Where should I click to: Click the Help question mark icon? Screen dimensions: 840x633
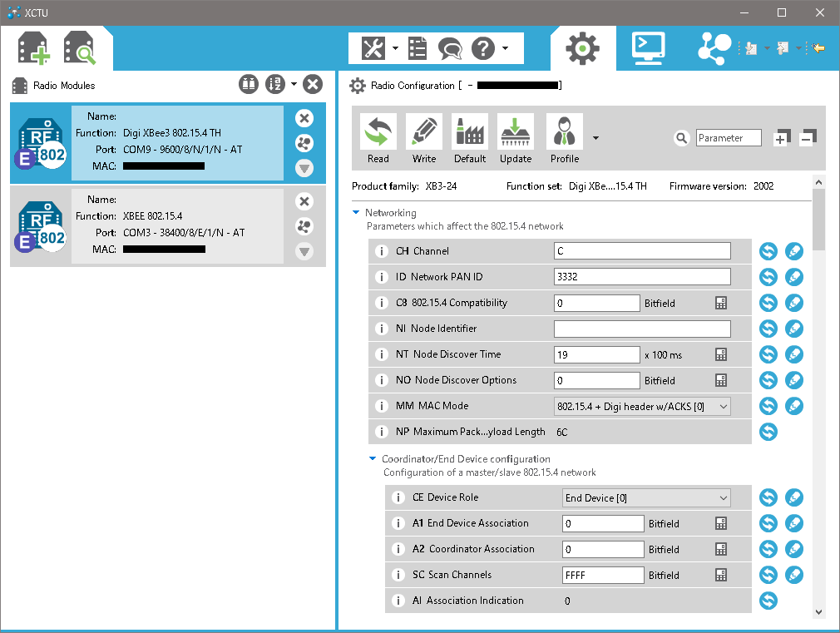pyautogui.click(x=483, y=48)
